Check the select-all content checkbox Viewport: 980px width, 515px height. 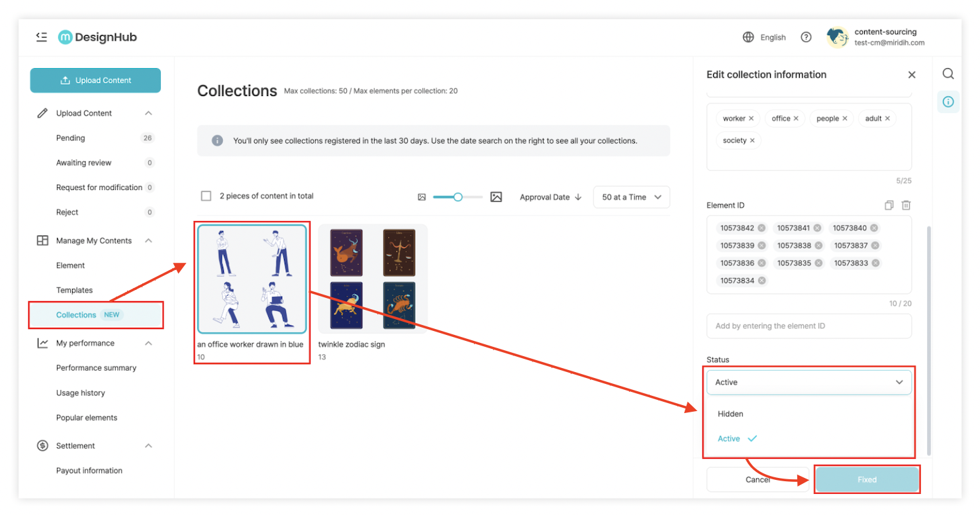pos(206,196)
